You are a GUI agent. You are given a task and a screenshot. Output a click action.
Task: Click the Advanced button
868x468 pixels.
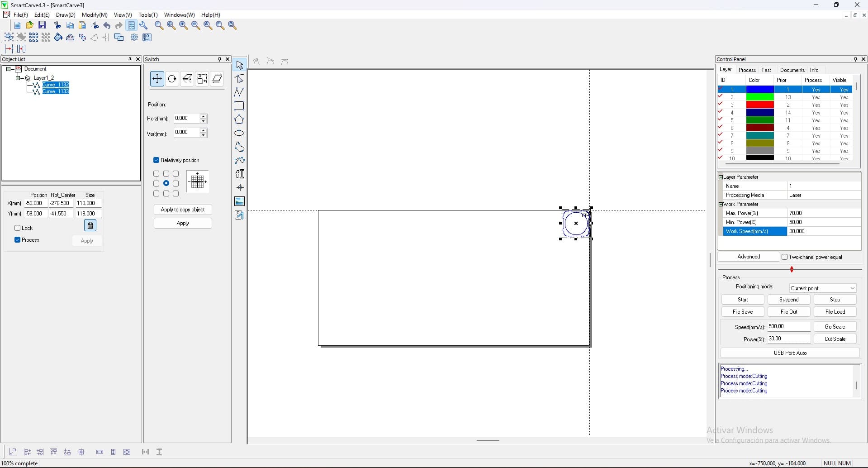[749, 257]
